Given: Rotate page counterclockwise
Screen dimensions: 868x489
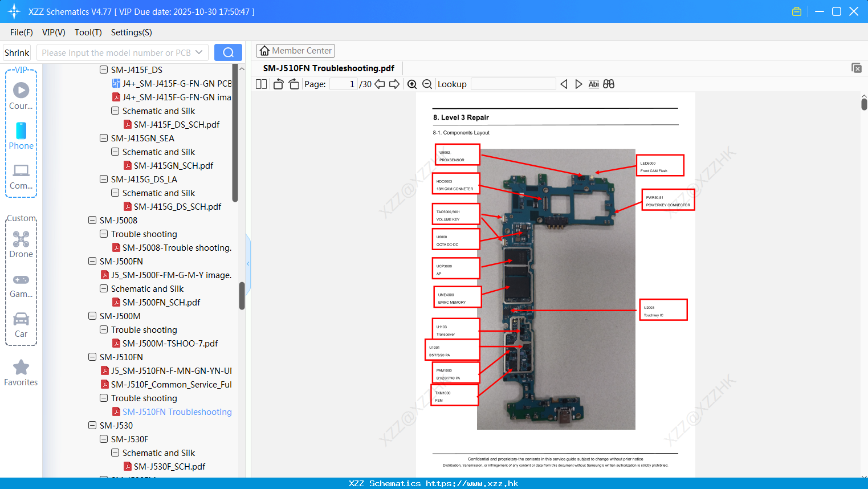Looking at the screenshot, I should [278, 84].
